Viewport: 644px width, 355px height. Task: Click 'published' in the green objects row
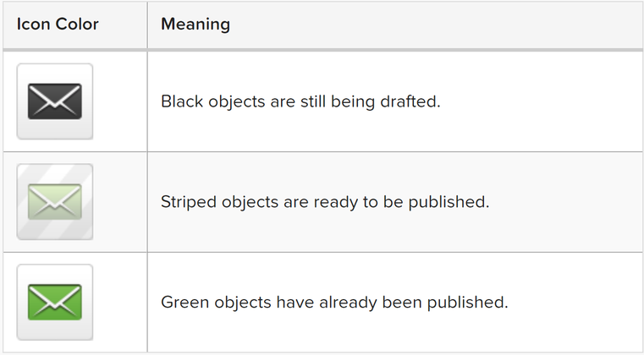465,303
